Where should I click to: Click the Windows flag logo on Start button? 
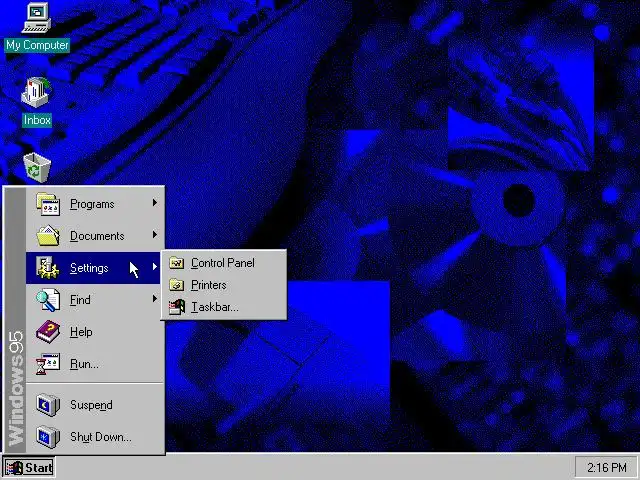[13, 468]
